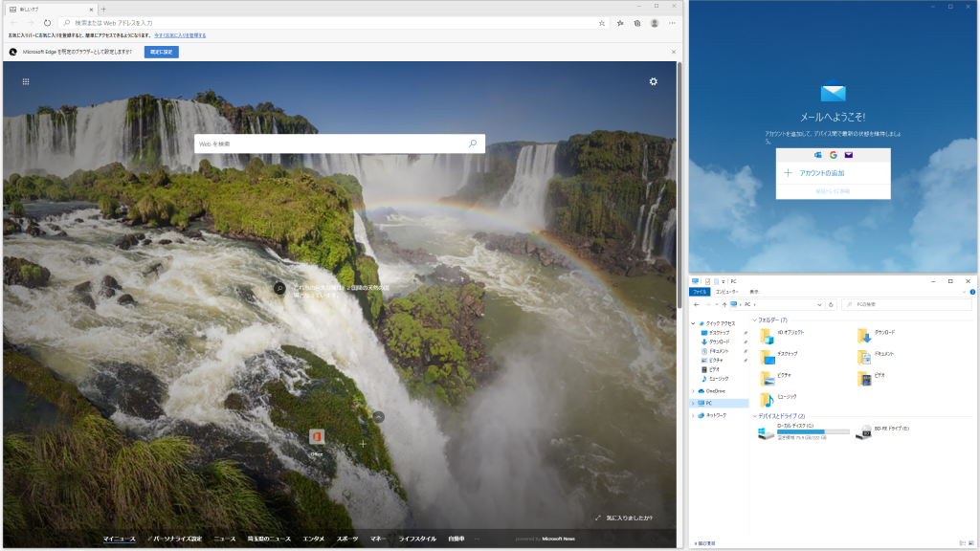Click the 'Like this image?' link
The width and height of the screenshot is (980, 551).
click(x=625, y=518)
